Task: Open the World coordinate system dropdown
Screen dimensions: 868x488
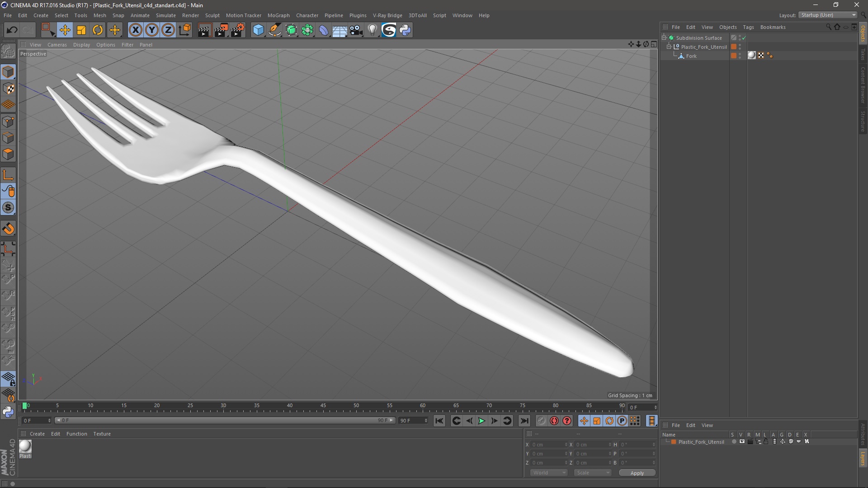Action: click(549, 473)
